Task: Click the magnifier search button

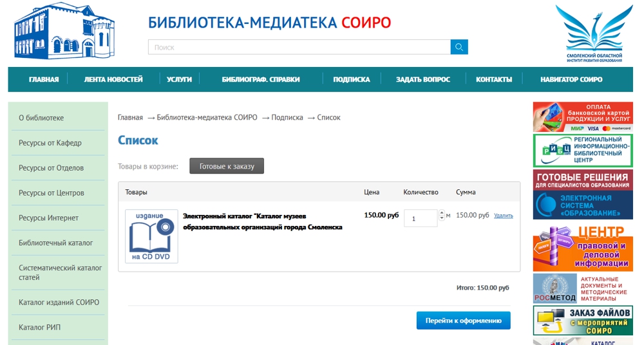Action: [x=459, y=47]
